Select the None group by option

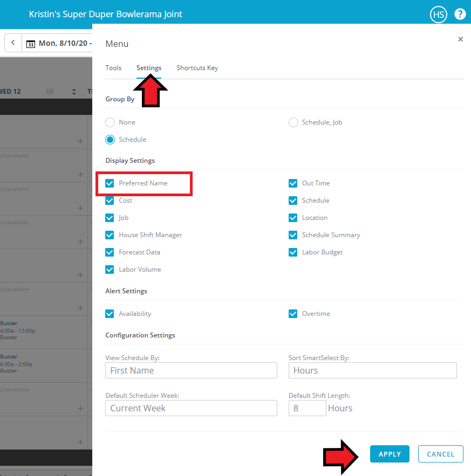[110, 122]
